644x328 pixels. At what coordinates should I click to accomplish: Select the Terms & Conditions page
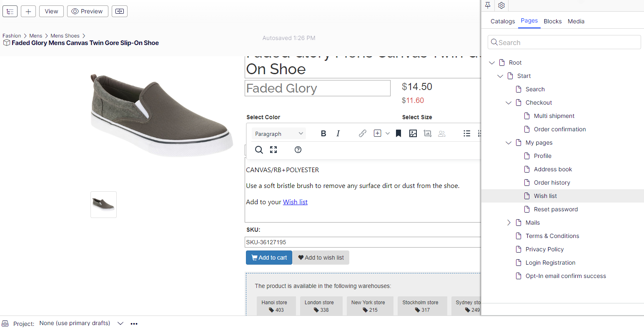point(552,236)
